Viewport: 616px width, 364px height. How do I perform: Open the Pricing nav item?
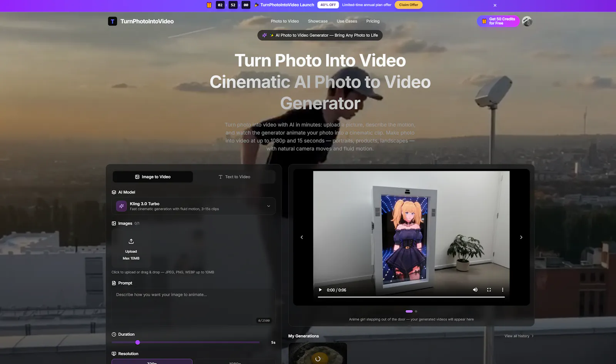[373, 21]
